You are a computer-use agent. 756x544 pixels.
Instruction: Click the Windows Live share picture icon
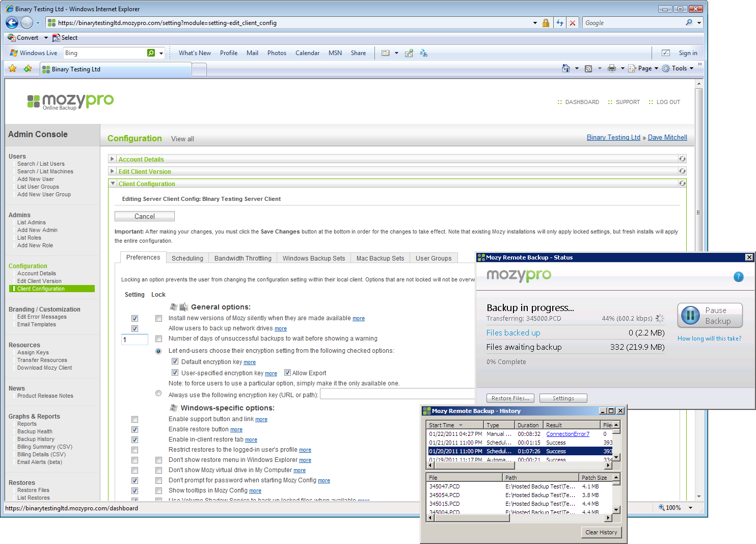point(409,53)
